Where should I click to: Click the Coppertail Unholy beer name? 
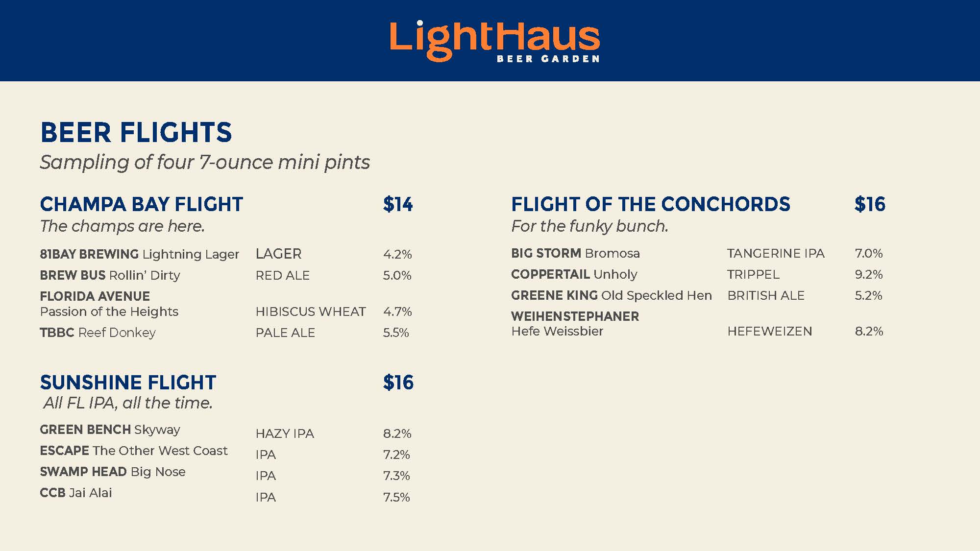click(x=574, y=274)
